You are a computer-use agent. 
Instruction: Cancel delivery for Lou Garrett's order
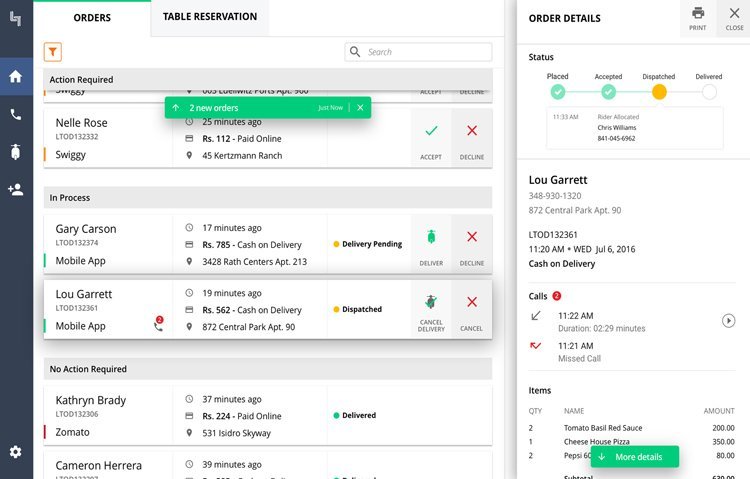click(431, 310)
